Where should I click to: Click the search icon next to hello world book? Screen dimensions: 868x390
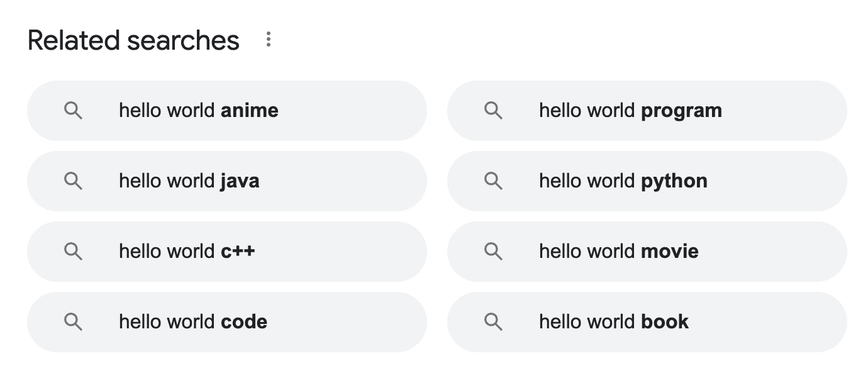[x=494, y=323]
